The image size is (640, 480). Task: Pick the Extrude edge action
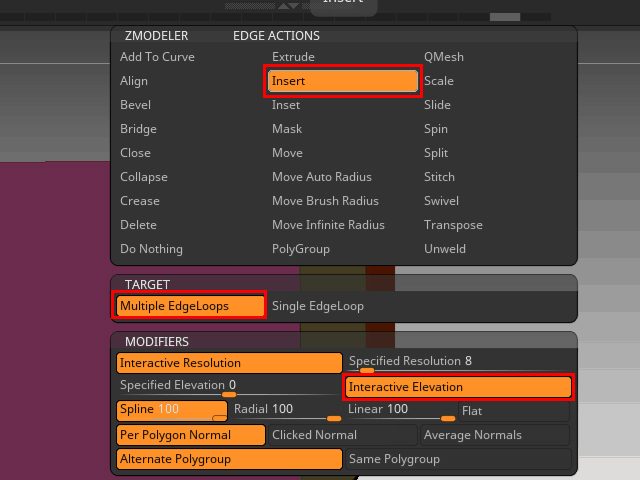click(x=293, y=57)
